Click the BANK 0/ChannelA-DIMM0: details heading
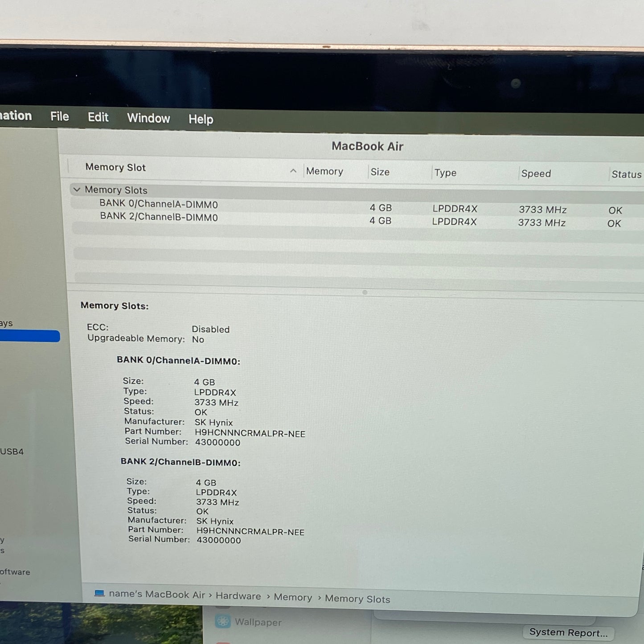 pyautogui.click(x=178, y=361)
